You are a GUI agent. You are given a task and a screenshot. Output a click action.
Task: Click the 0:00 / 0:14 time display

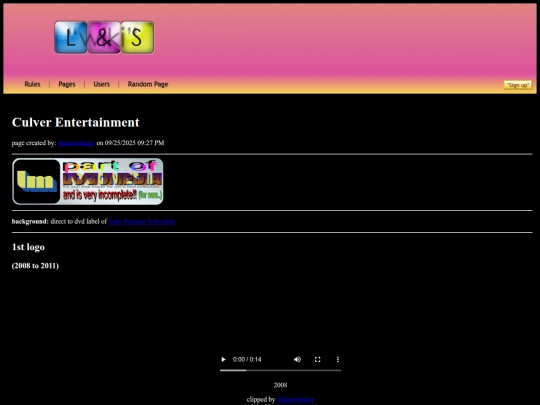point(247,360)
